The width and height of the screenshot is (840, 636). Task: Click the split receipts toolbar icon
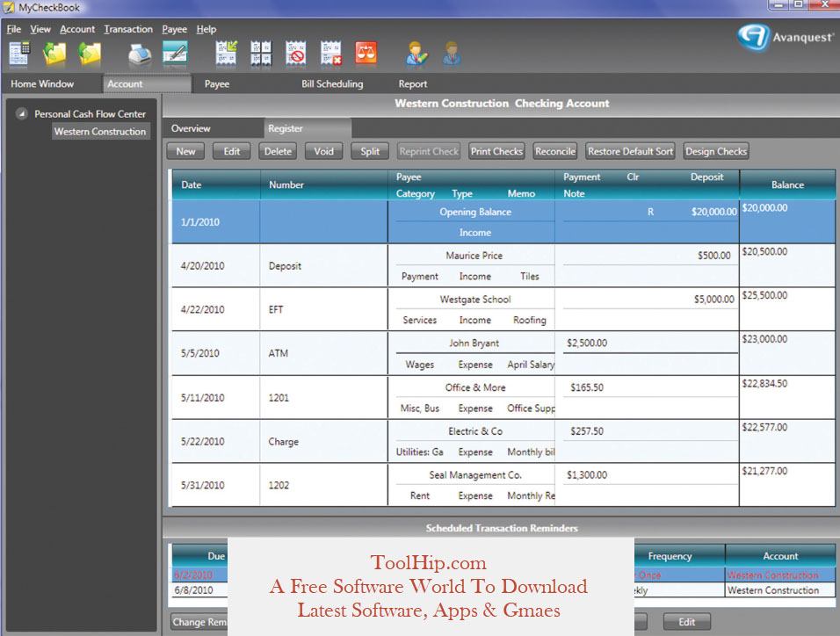pos(261,54)
